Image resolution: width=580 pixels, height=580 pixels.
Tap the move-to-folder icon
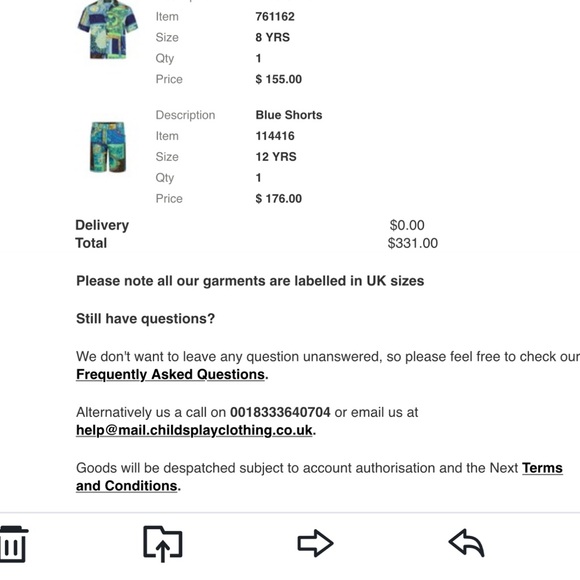pos(163,543)
